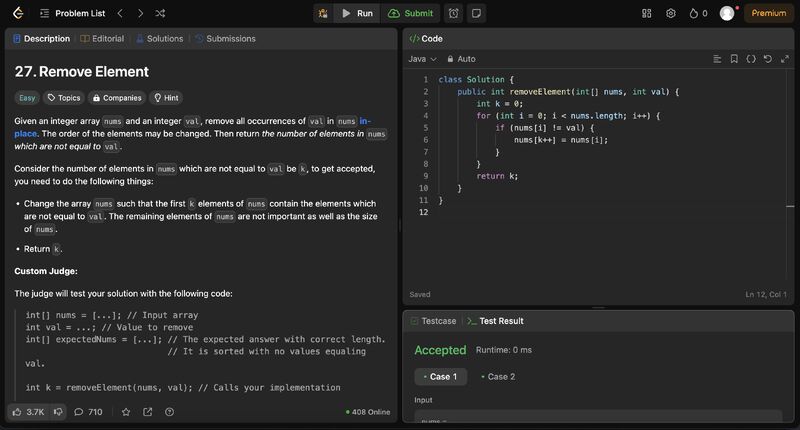Viewport: 800px width, 430px height.
Task: Go to previous problem arrow
Action: [x=120, y=13]
